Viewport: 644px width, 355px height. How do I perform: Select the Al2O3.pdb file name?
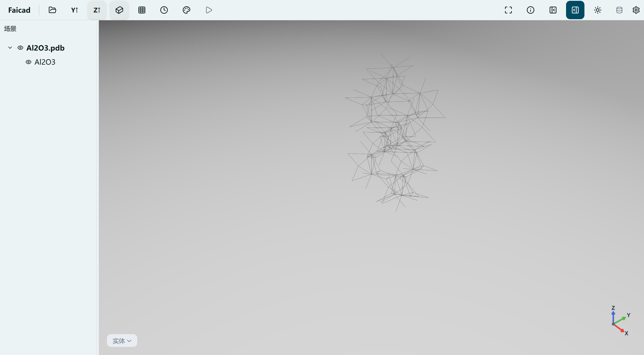(x=45, y=48)
